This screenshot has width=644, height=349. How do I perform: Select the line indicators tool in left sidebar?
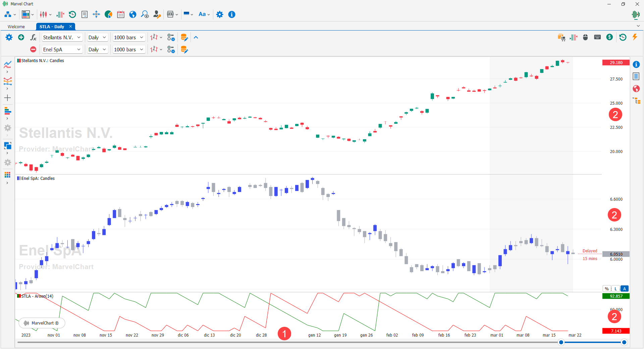tap(7, 64)
